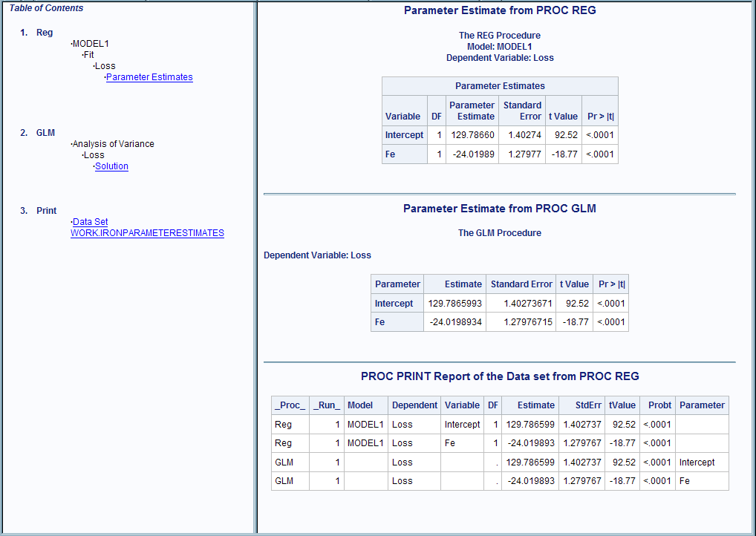Select the Print entry in Table of Contents
The height and width of the screenshot is (536, 756).
pyautogui.click(x=46, y=211)
